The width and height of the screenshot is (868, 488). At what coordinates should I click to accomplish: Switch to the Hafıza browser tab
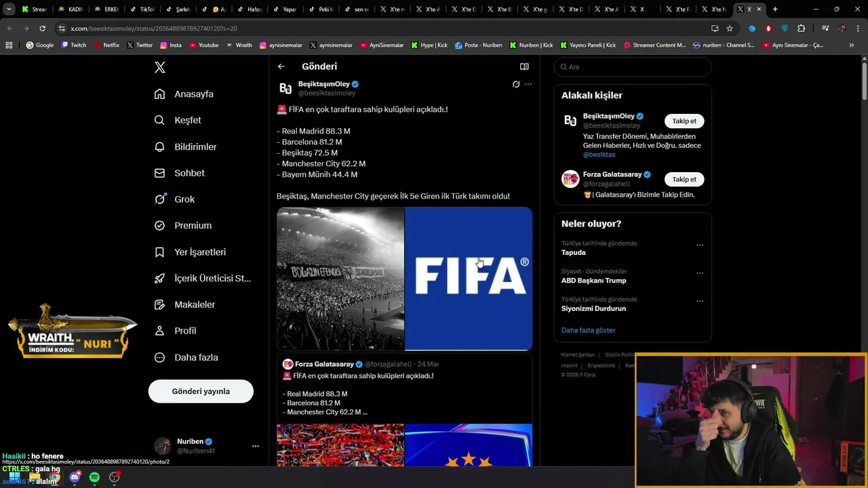click(250, 9)
